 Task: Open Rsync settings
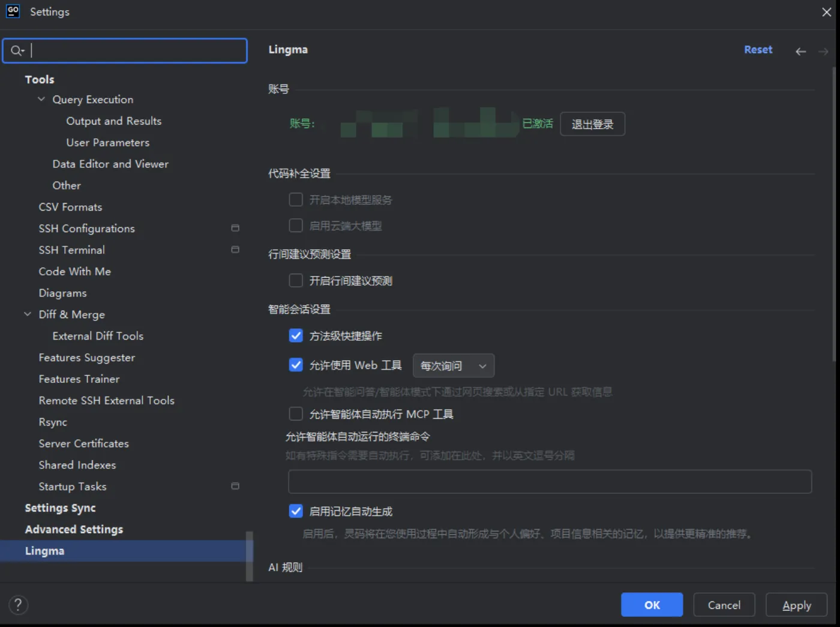(53, 422)
